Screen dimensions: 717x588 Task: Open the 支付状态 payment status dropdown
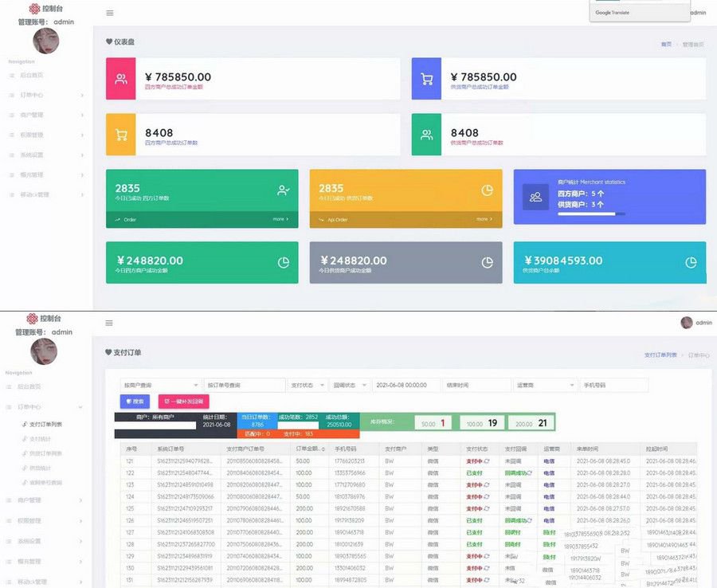(x=307, y=385)
